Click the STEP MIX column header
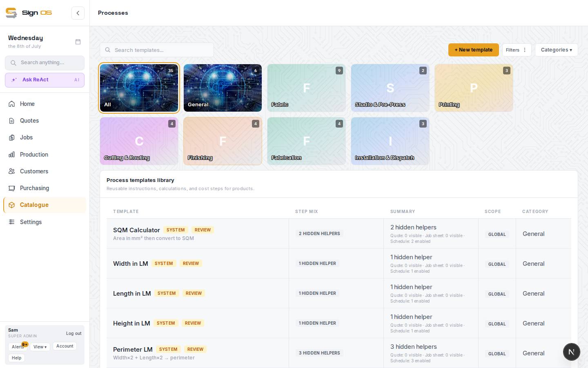Image resolution: width=588 pixels, height=368 pixels. [307, 211]
